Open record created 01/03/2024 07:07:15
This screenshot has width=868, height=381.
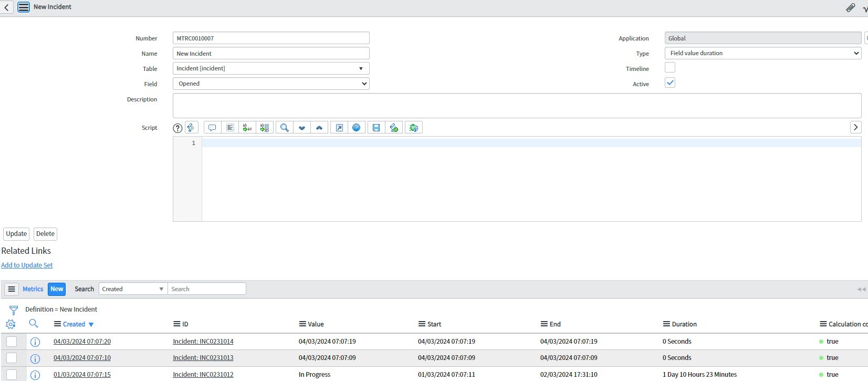(x=82, y=375)
